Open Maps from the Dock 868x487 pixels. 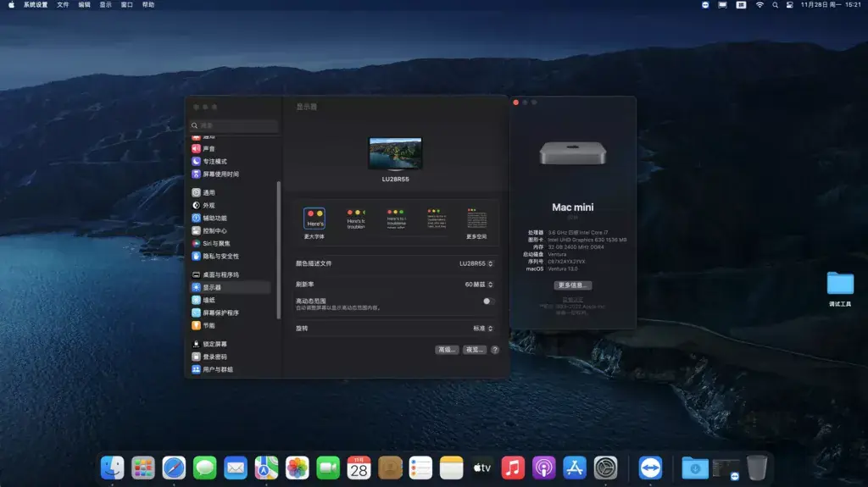click(x=266, y=468)
